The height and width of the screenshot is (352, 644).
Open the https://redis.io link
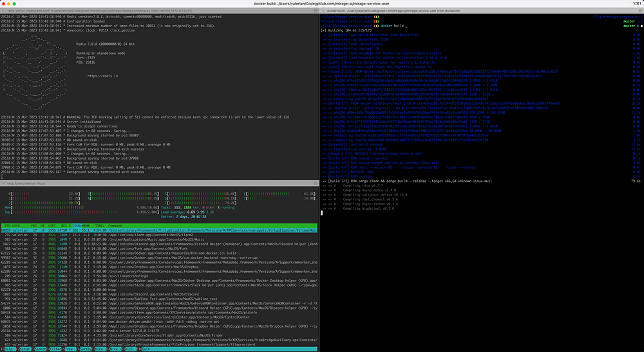[x=101, y=76]
